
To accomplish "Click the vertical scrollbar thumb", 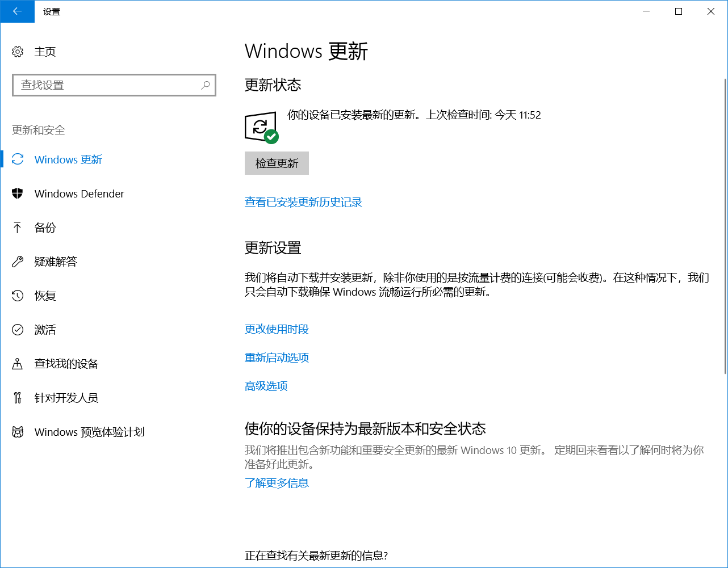I will point(725,226).
